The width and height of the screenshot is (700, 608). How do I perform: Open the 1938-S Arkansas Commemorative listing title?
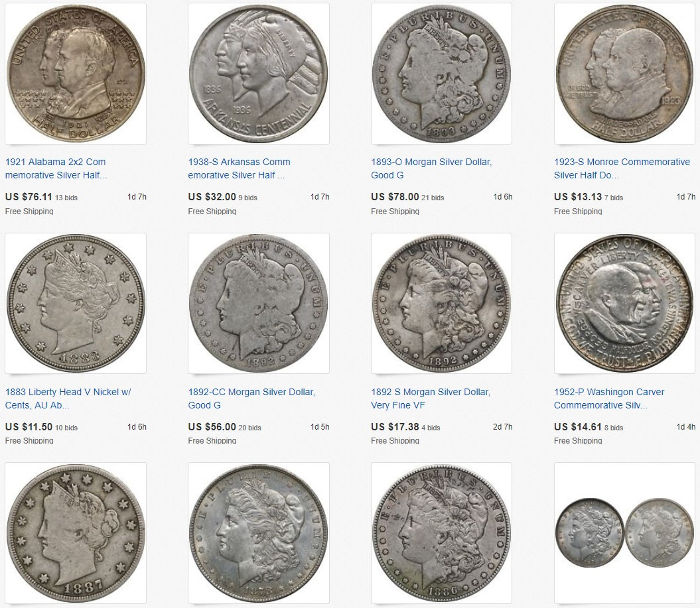point(239,168)
